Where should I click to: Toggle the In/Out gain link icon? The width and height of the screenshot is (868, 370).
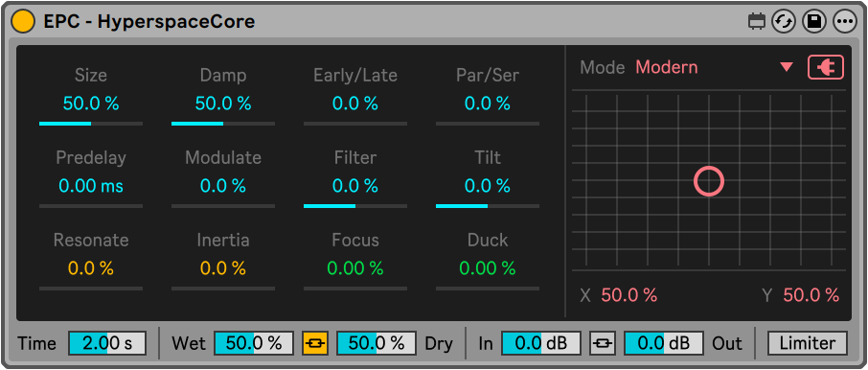[603, 343]
